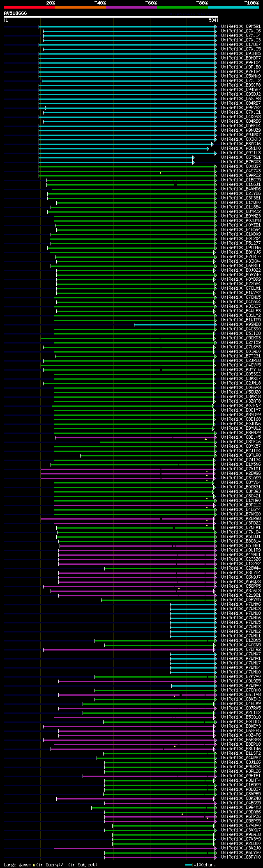Select hit label UniRef100_B9YUW2
The height and width of the screenshot is (868, 263).
coord(241,428)
